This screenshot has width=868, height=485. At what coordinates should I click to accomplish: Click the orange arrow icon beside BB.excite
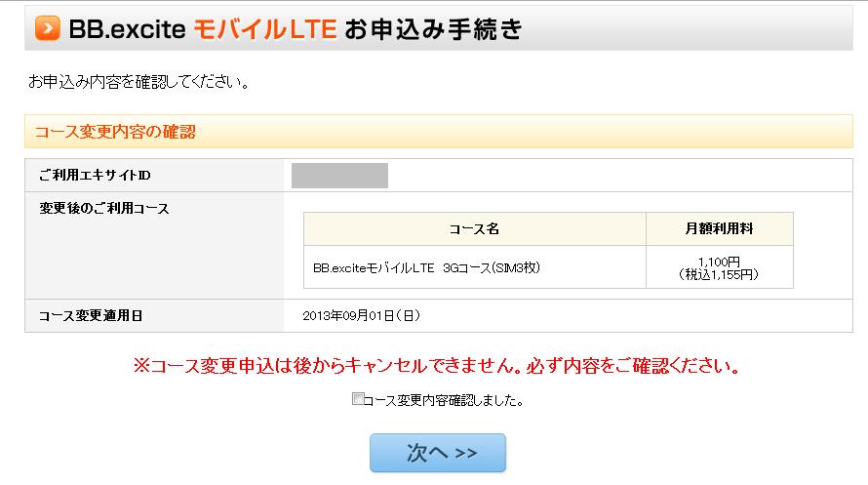[x=48, y=28]
